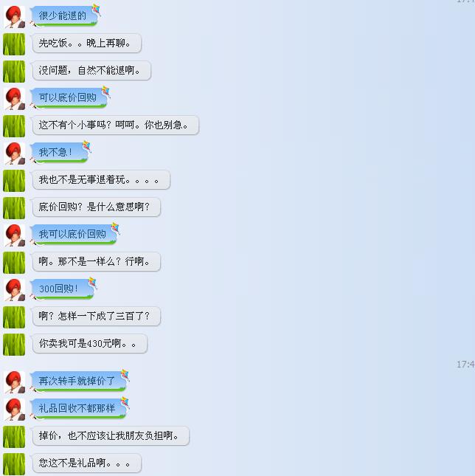Viewport: 475px width, 476px height.
Task: Click red-haired avatar beside 很少能退的 message
Action: click(14, 17)
